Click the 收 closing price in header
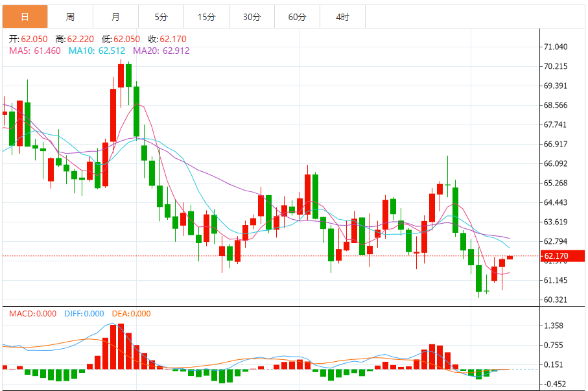The height and width of the screenshot is (391, 588). coord(163,40)
